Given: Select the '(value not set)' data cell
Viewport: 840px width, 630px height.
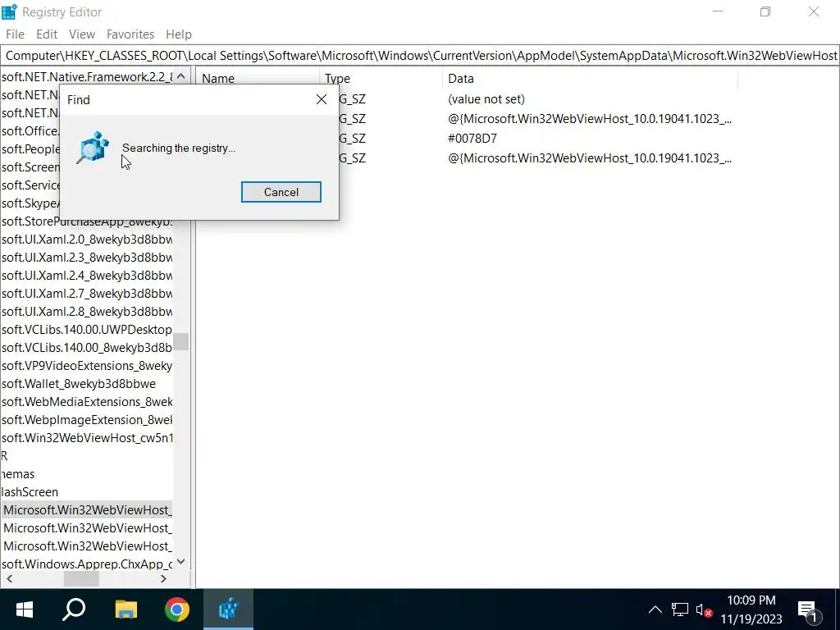Looking at the screenshot, I should 486,99.
